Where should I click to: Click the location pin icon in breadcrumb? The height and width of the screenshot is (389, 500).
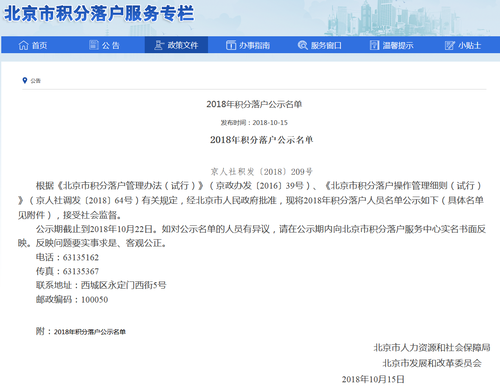point(25,80)
